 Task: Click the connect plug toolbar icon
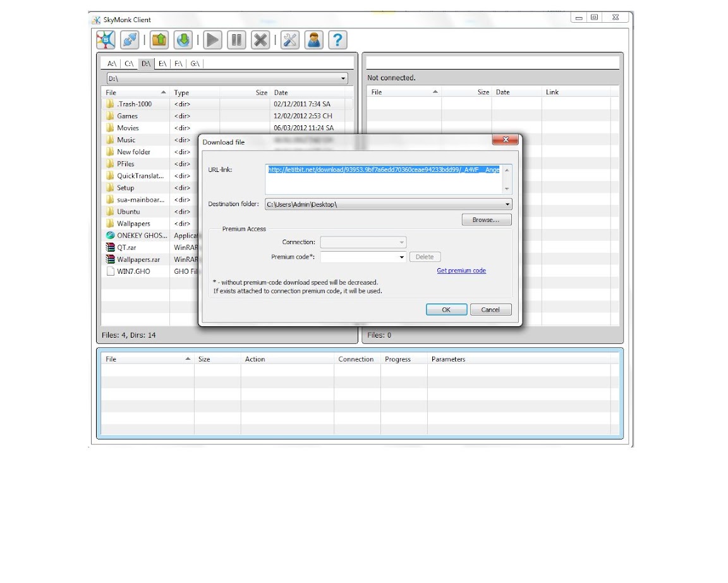click(x=130, y=40)
